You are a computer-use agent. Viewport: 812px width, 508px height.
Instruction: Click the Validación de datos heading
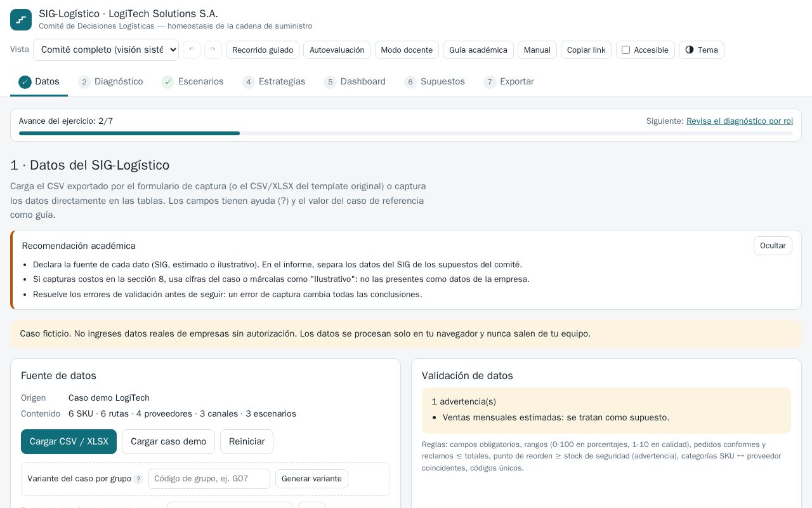point(468,376)
